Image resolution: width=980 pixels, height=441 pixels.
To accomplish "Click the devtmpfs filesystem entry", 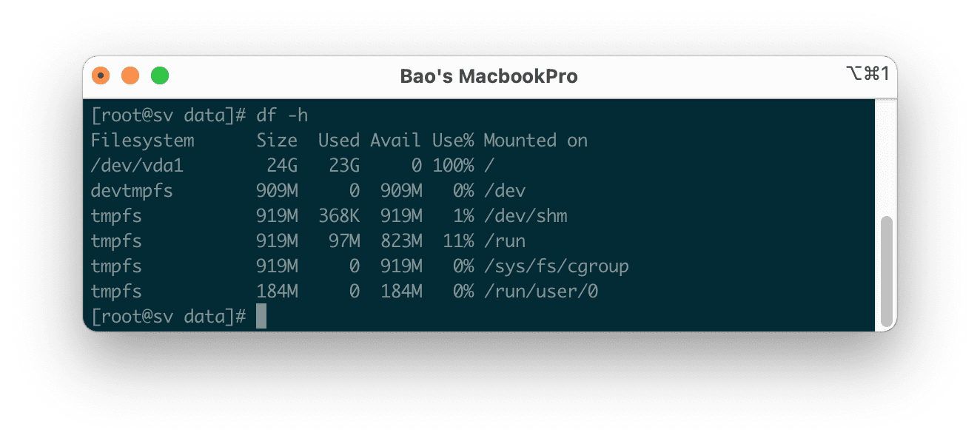I will click(133, 190).
